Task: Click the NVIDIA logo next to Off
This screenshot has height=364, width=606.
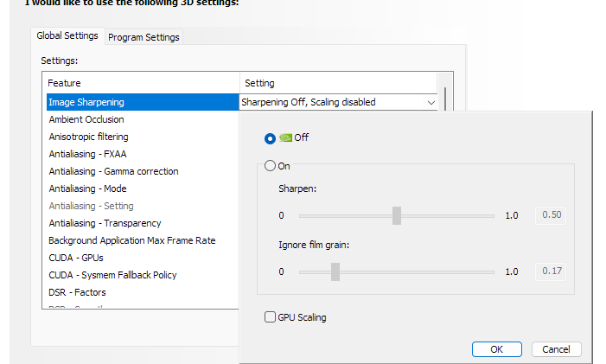Action: tap(286, 137)
